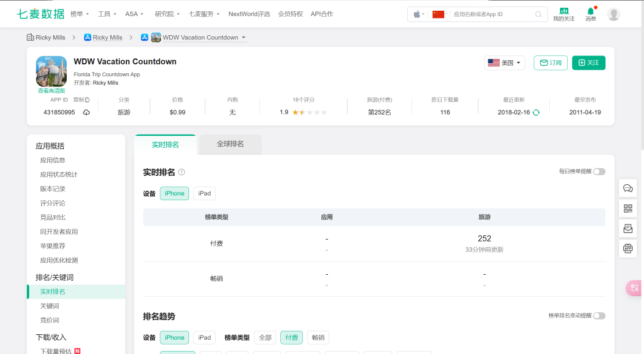Screen dimensions: 644x354
Task: Expand the 榜单 nav dropdown
Action: click(x=80, y=14)
